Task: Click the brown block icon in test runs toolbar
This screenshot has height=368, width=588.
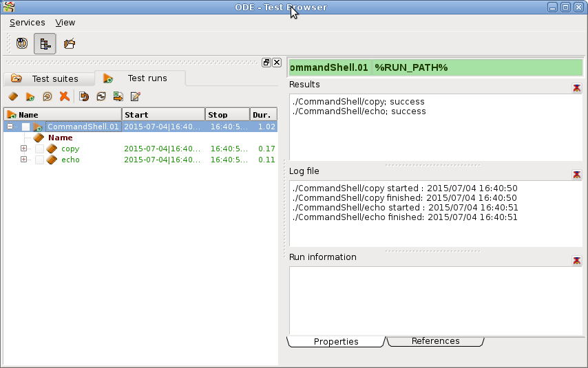Action: point(13,97)
